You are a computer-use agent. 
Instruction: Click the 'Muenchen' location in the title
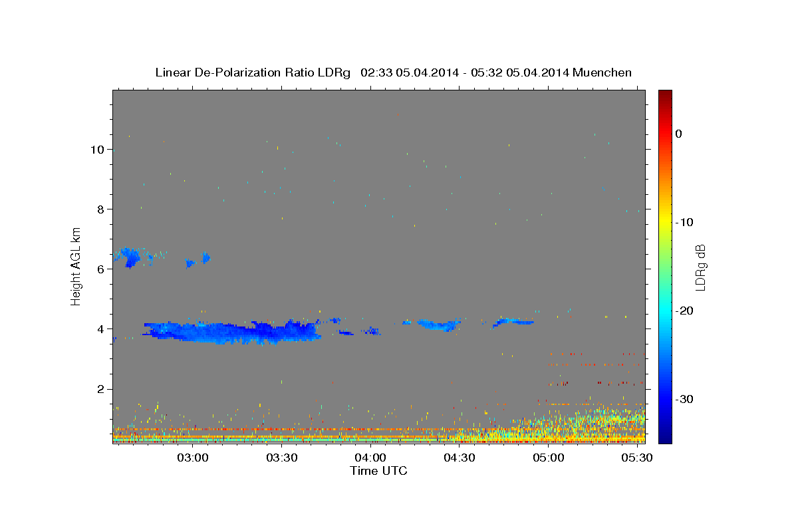[603, 72]
